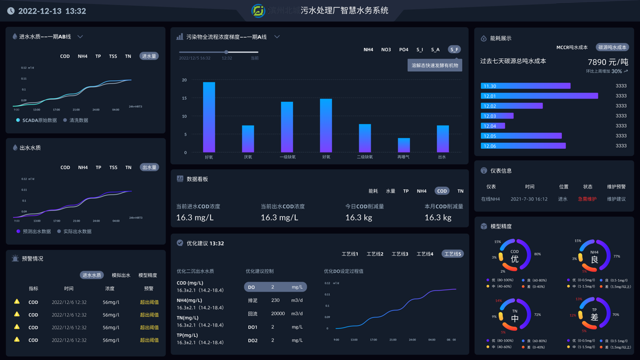640x360 pixels.
Task: Expand the 进水水质 line selector chevron
Action: [80, 37]
